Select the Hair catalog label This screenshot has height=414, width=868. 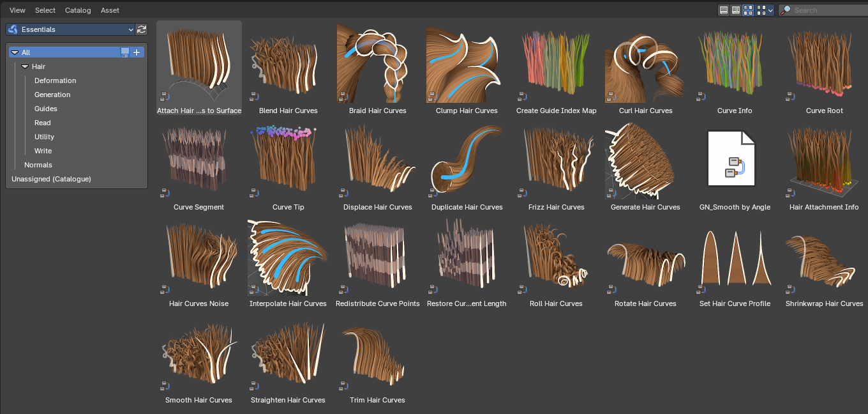click(38, 66)
